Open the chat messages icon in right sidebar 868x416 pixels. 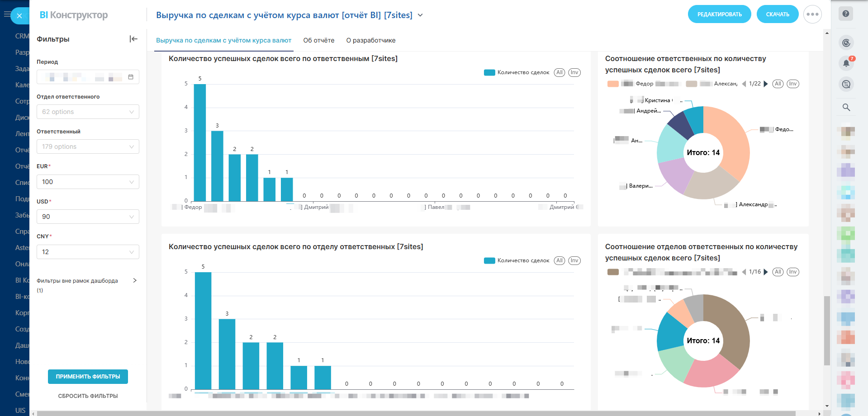tap(846, 84)
